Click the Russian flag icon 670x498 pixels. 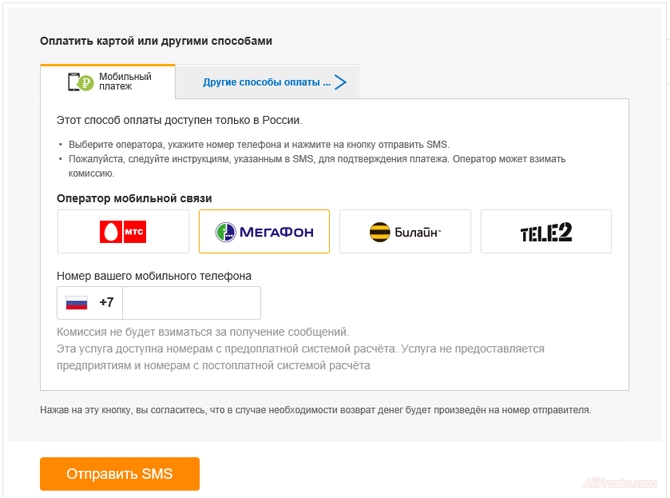[x=77, y=302]
